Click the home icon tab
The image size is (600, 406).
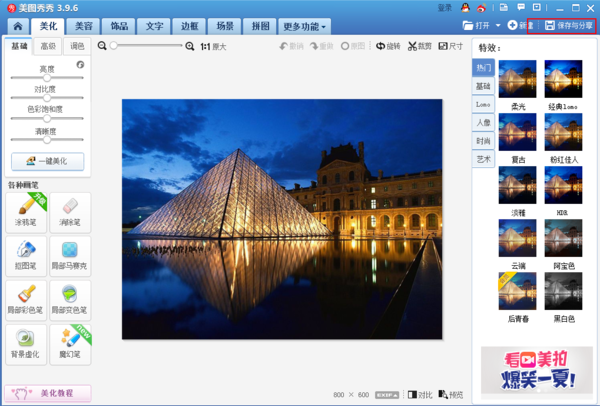[x=17, y=26]
